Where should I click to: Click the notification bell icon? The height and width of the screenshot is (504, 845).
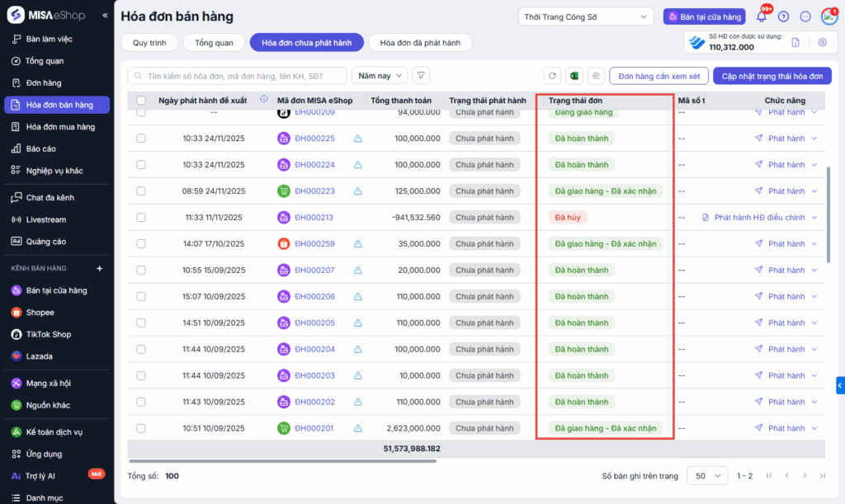coord(761,16)
